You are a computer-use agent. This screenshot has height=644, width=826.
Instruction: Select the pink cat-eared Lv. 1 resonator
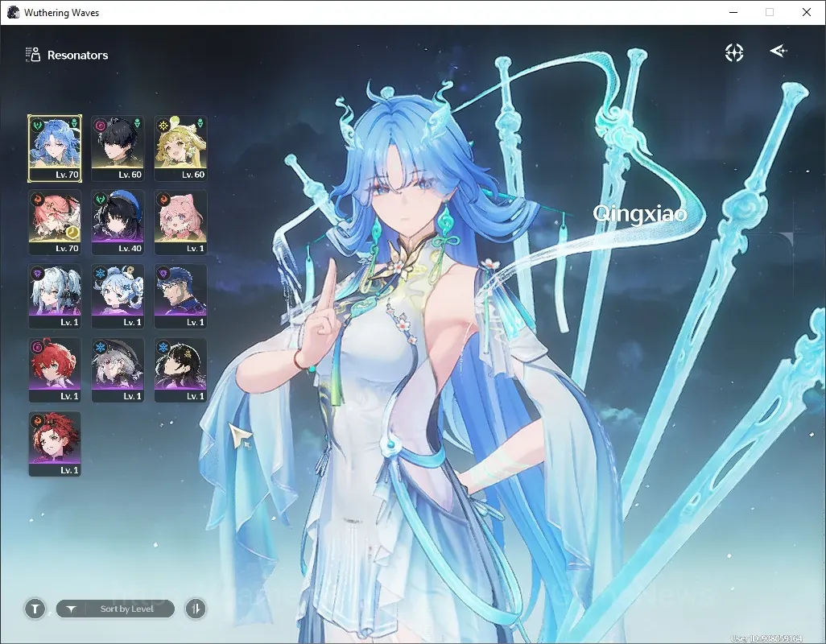click(180, 222)
